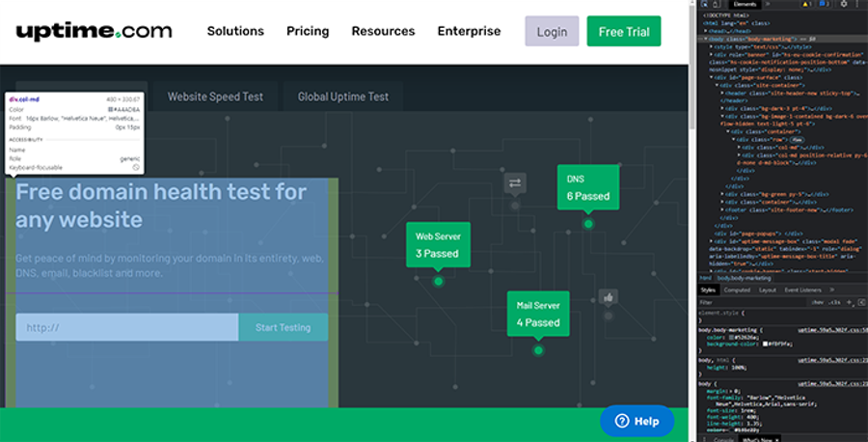The height and width of the screenshot is (442, 868).
Task: Click the background-color swatch #fbf9fa
Action: pos(765,344)
